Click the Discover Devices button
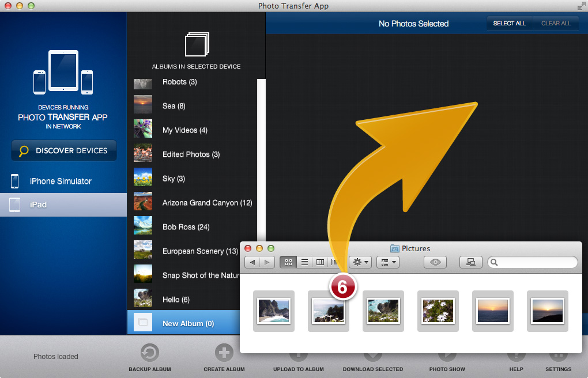This screenshot has width=588, height=378. click(64, 151)
